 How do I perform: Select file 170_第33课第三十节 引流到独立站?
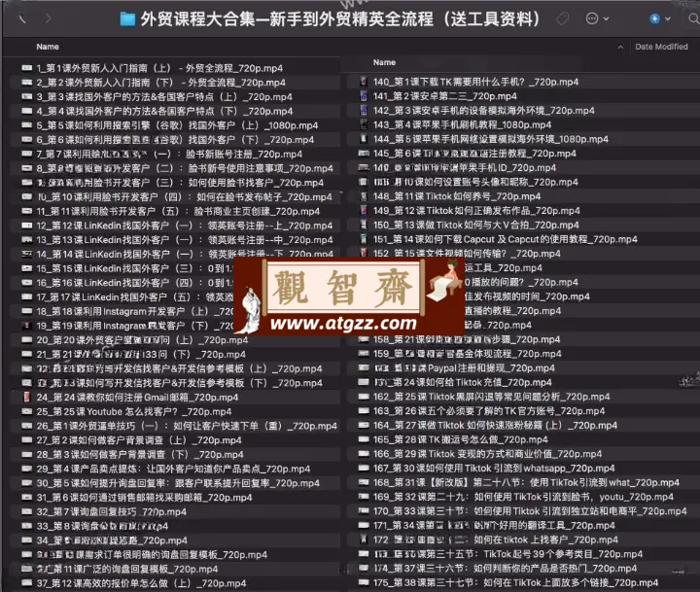[530, 510]
